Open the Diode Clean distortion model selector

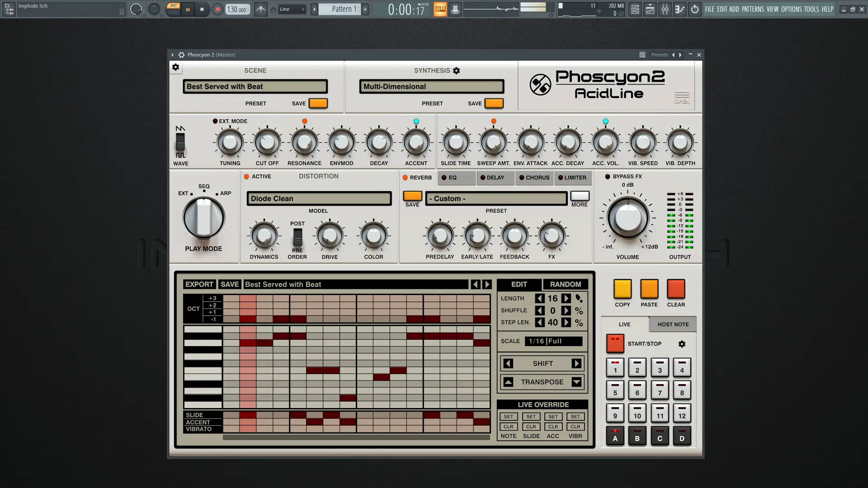point(319,198)
